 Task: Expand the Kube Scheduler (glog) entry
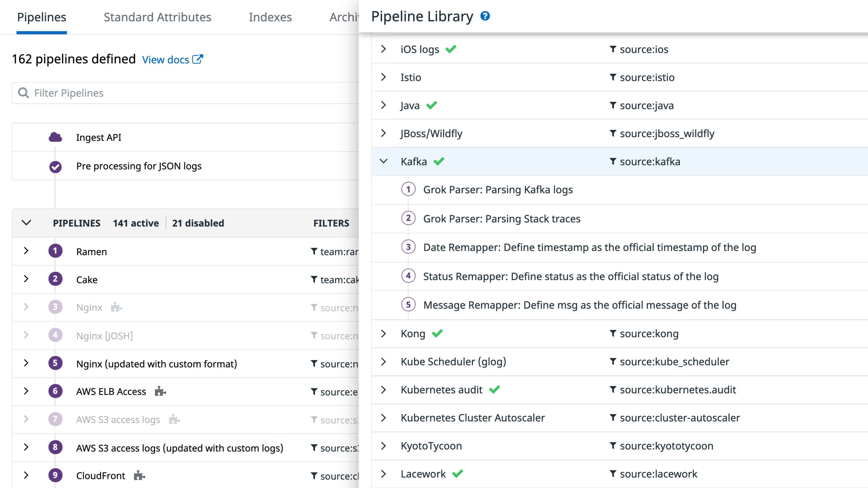(383, 362)
